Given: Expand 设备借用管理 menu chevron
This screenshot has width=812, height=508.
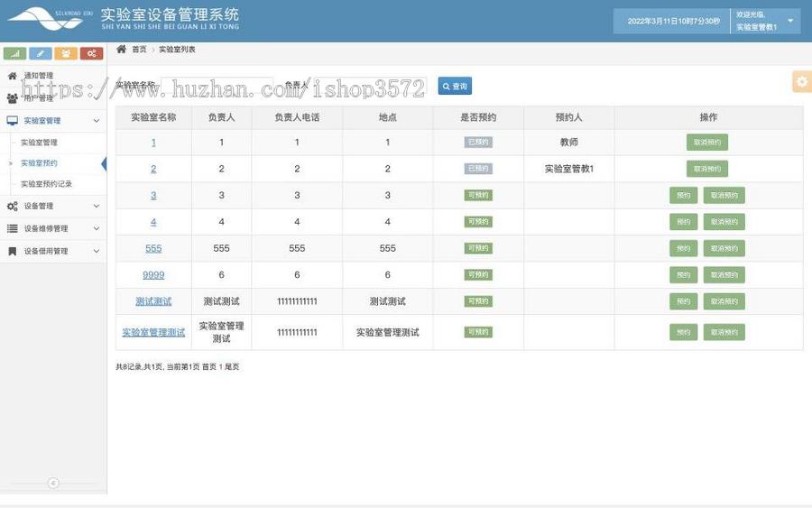Looking at the screenshot, I should pos(97,251).
